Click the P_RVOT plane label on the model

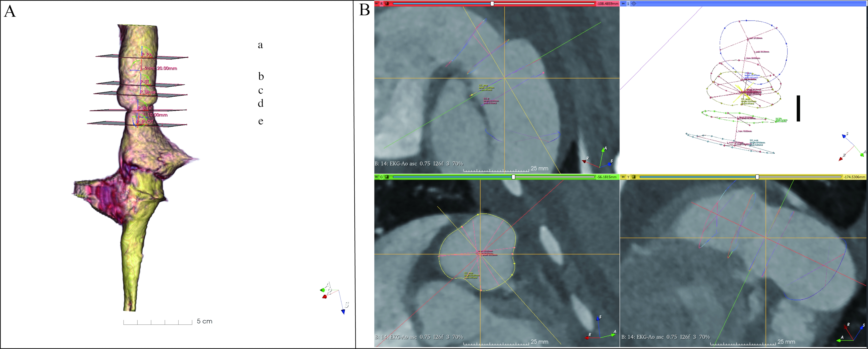tap(145, 122)
